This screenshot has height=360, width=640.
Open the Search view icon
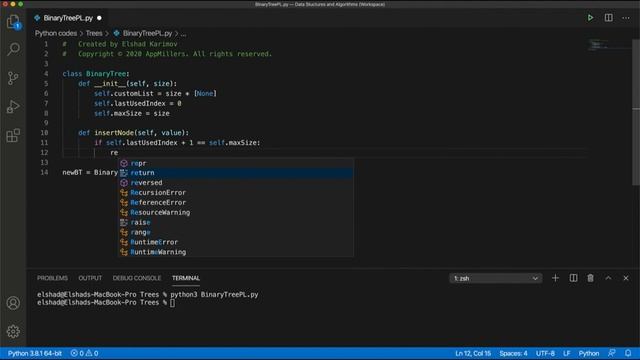pyautogui.click(x=13, y=49)
